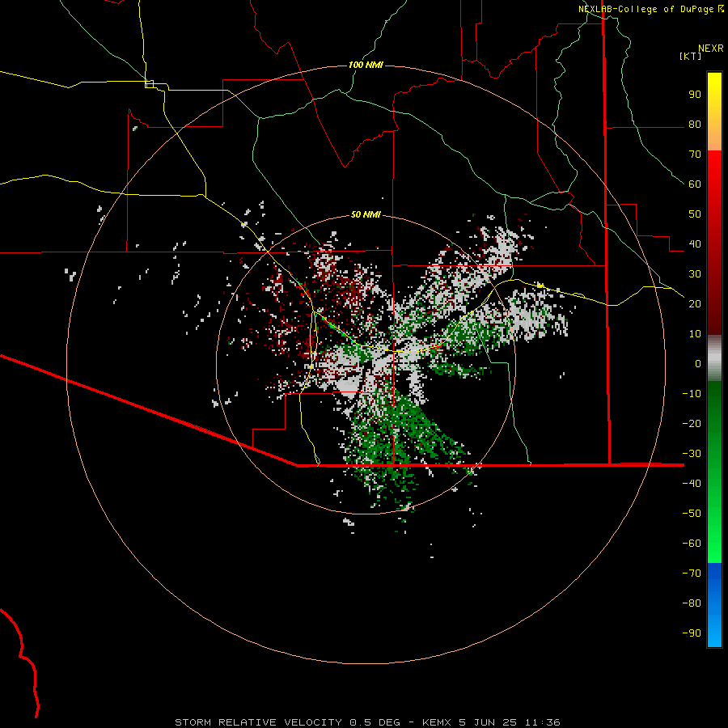The width and height of the screenshot is (728, 728).
Task: Click the -60 value on velocity scale
Action: 692,544
